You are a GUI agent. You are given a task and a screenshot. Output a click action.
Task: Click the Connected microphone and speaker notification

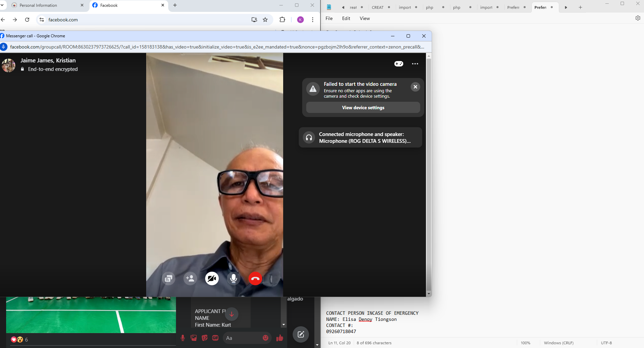360,137
